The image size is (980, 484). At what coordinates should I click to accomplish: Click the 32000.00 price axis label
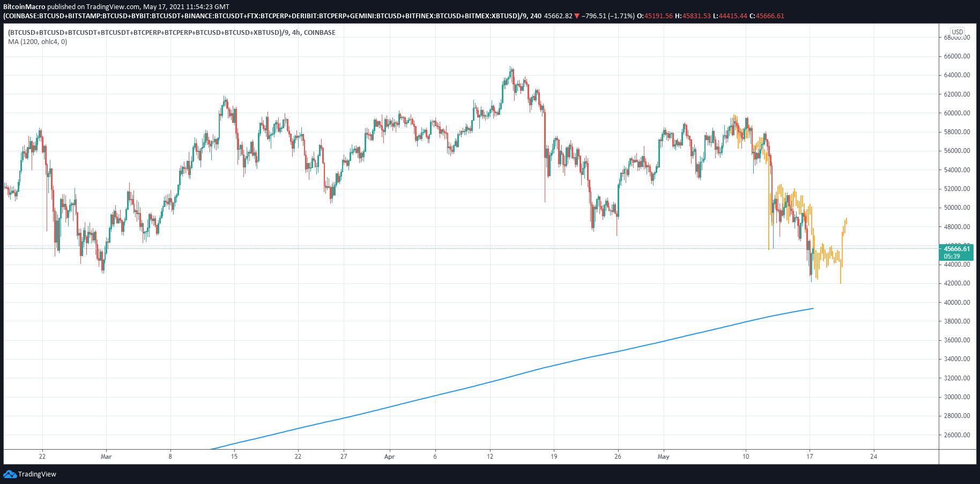coord(957,378)
